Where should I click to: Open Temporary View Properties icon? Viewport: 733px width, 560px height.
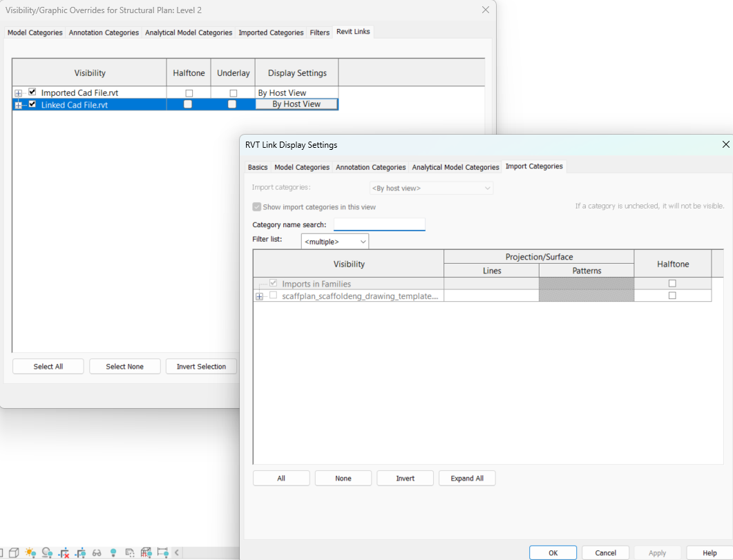[129, 552]
